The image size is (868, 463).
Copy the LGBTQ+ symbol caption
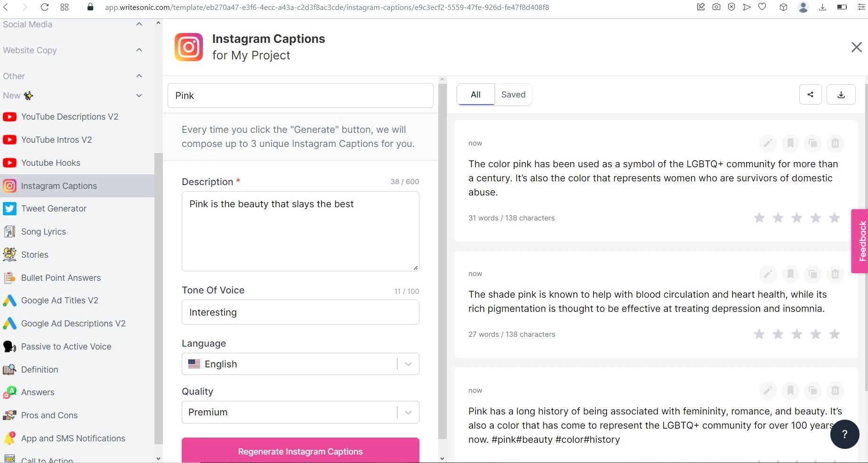pyautogui.click(x=813, y=143)
